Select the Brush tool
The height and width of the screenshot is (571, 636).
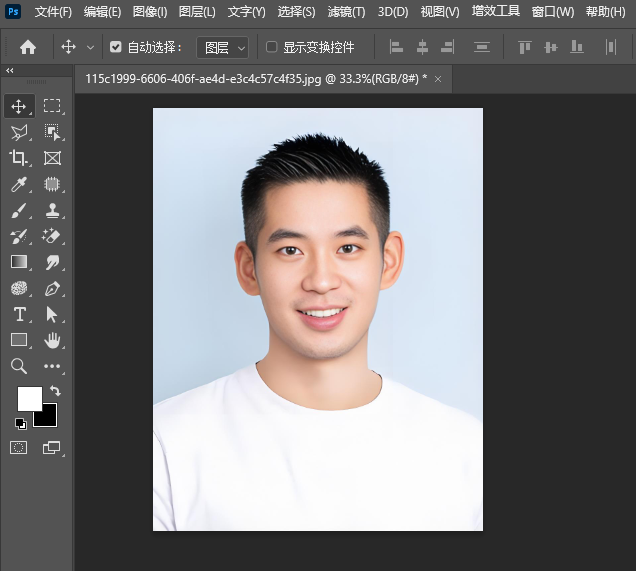19,210
